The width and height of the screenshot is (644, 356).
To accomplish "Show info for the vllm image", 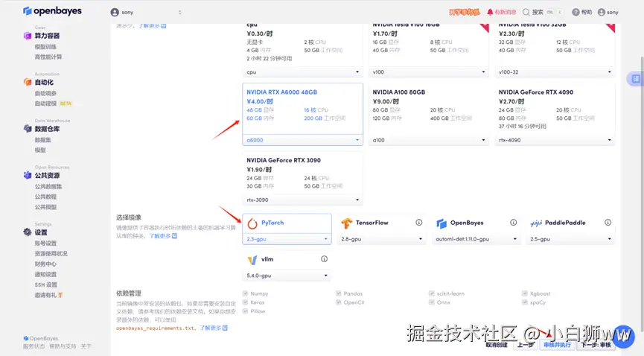I will [x=324, y=259].
